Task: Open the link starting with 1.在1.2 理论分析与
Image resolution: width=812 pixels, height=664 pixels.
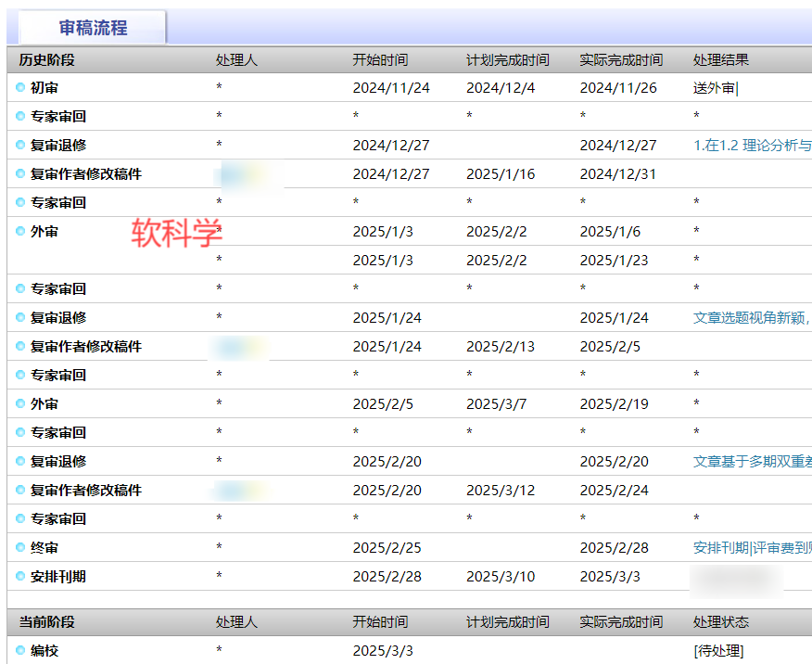Action: pyautogui.click(x=753, y=145)
